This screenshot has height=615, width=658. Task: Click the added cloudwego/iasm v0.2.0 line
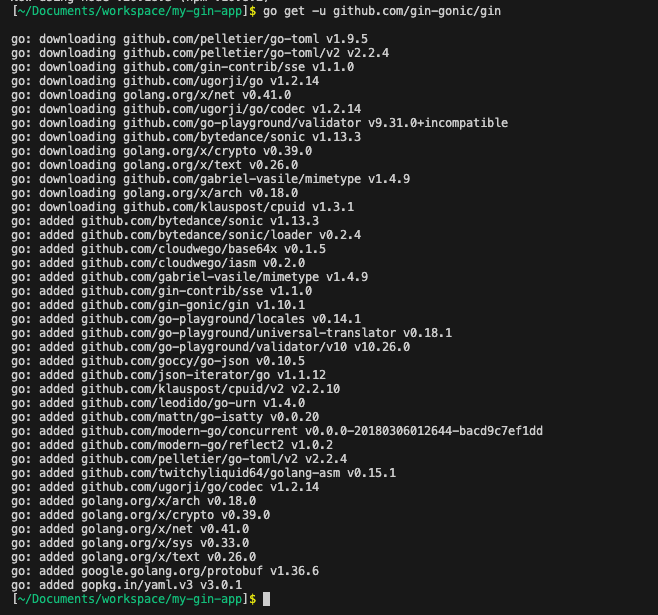tap(158, 263)
